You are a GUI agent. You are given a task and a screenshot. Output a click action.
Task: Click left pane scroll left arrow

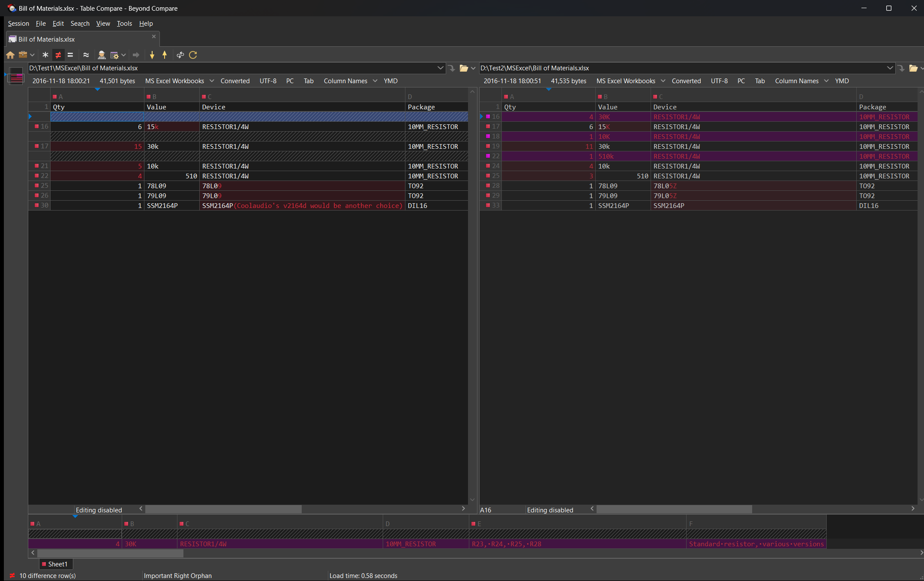pyautogui.click(x=141, y=509)
